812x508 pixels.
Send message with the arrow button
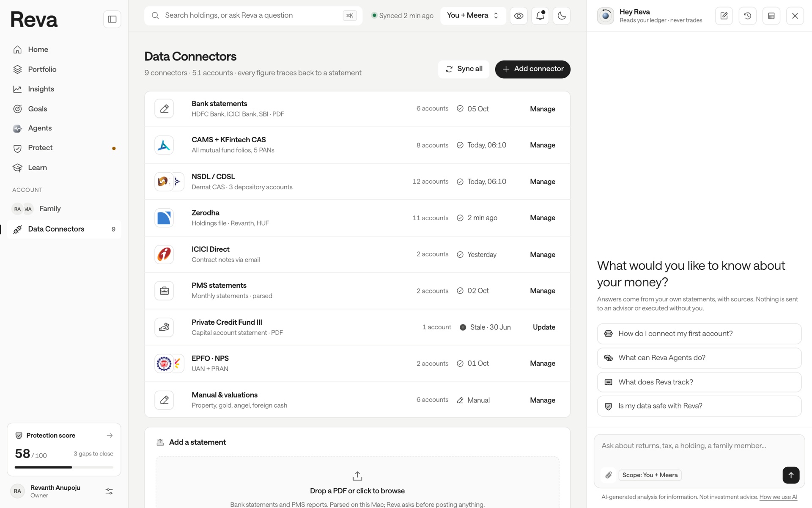(x=791, y=475)
